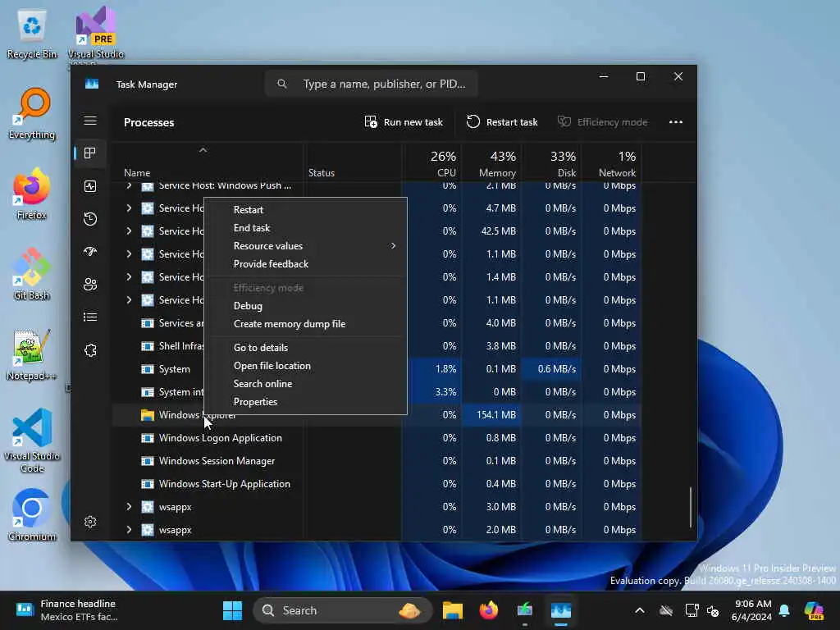Screen dimensions: 840x630
Task: Click the three-dot more options button
Action: click(x=676, y=122)
